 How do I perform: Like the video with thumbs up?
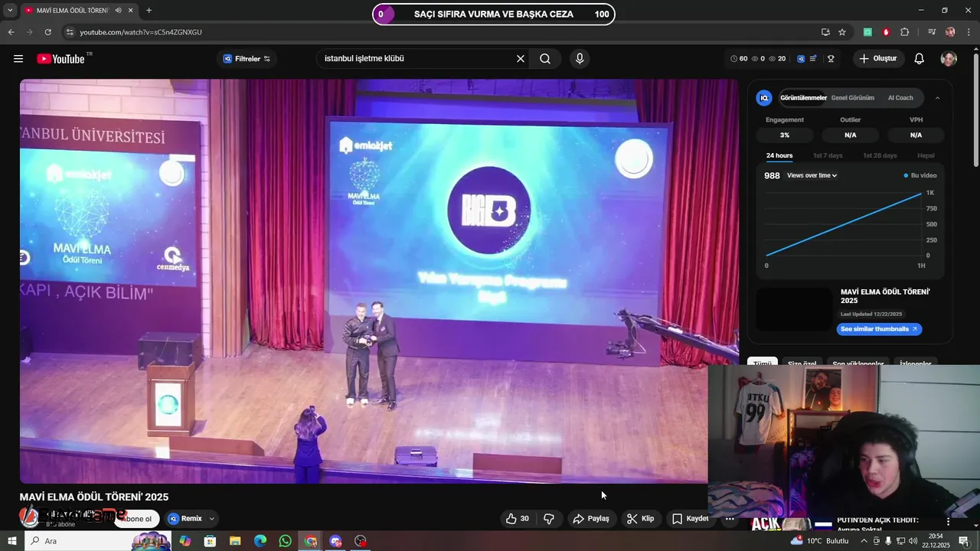click(518, 519)
